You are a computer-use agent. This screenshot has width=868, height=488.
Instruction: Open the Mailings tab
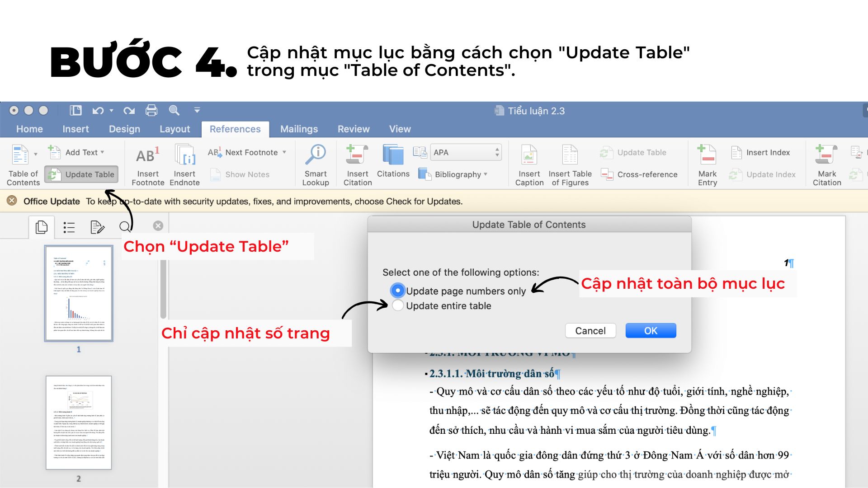pyautogui.click(x=299, y=129)
